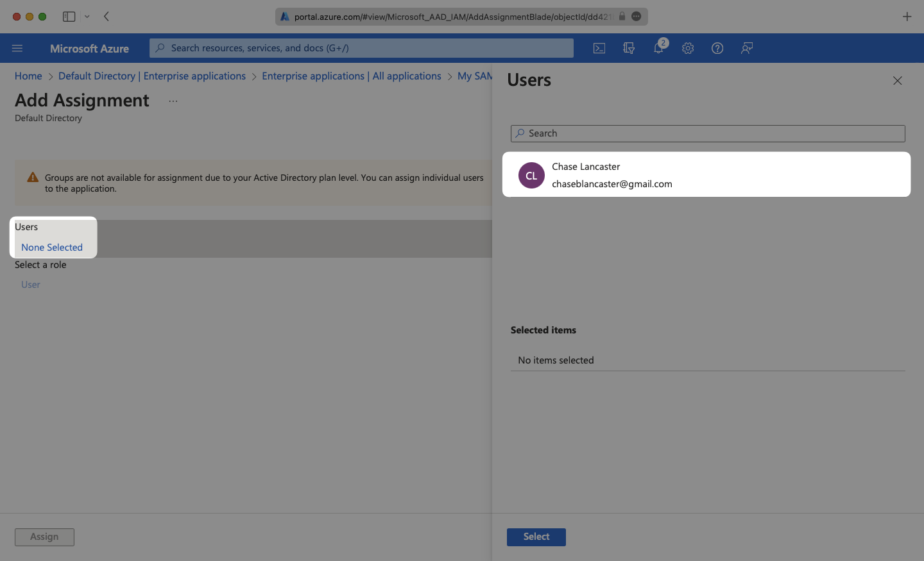Open the Add Assignment overflow ellipsis menu
The image size is (924, 561).
click(x=172, y=100)
